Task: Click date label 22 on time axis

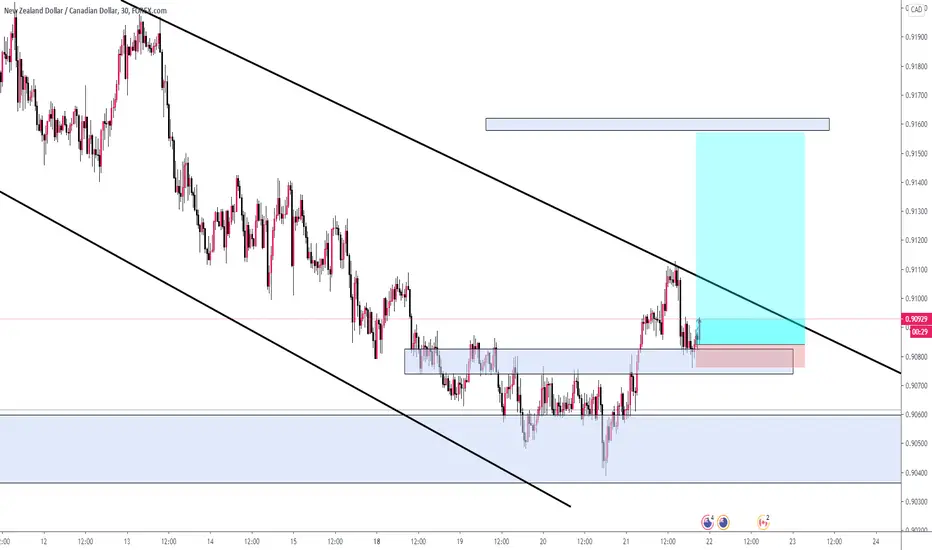Action: pyautogui.click(x=709, y=542)
